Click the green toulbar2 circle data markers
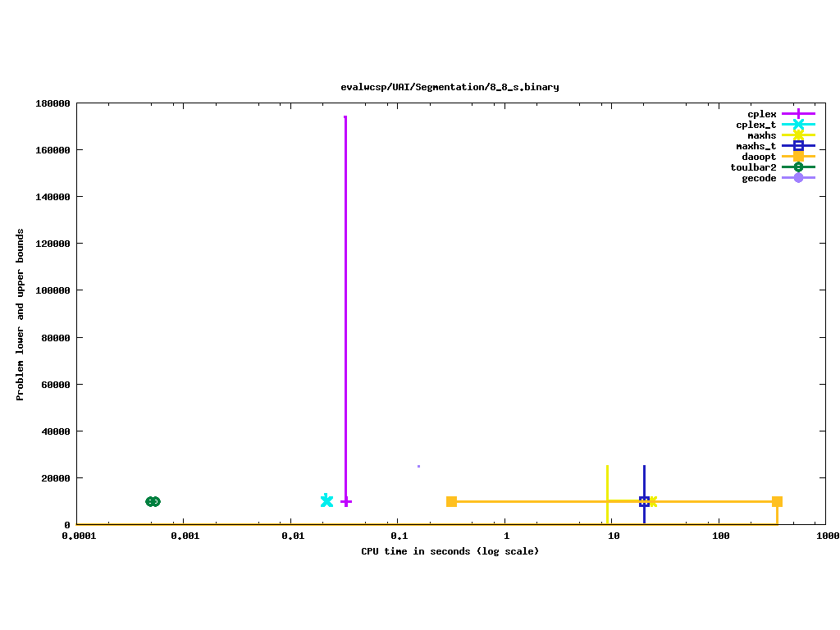Image resolution: width=840 pixels, height=630 pixels. coord(153,501)
